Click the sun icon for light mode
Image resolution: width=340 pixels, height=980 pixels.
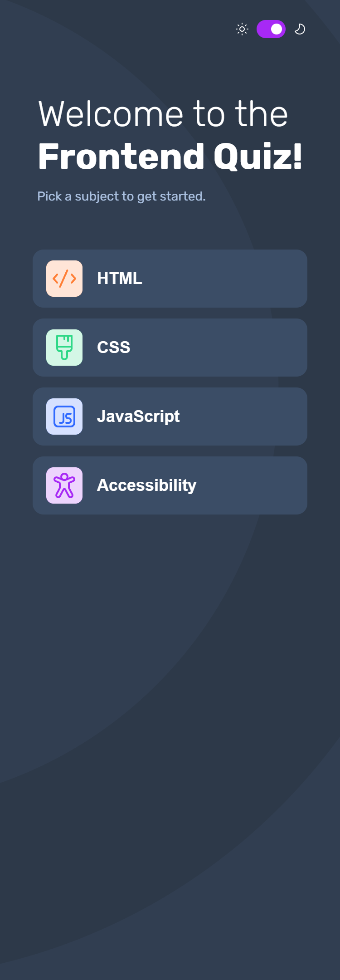242,29
